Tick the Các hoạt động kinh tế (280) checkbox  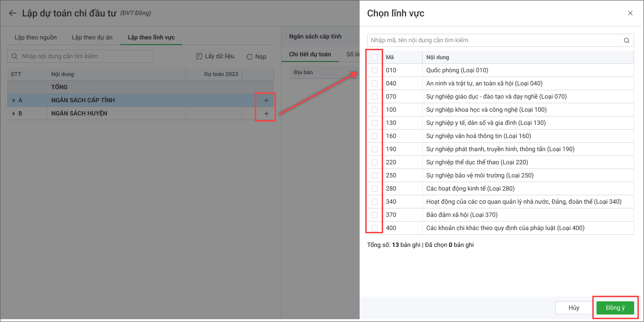(375, 189)
